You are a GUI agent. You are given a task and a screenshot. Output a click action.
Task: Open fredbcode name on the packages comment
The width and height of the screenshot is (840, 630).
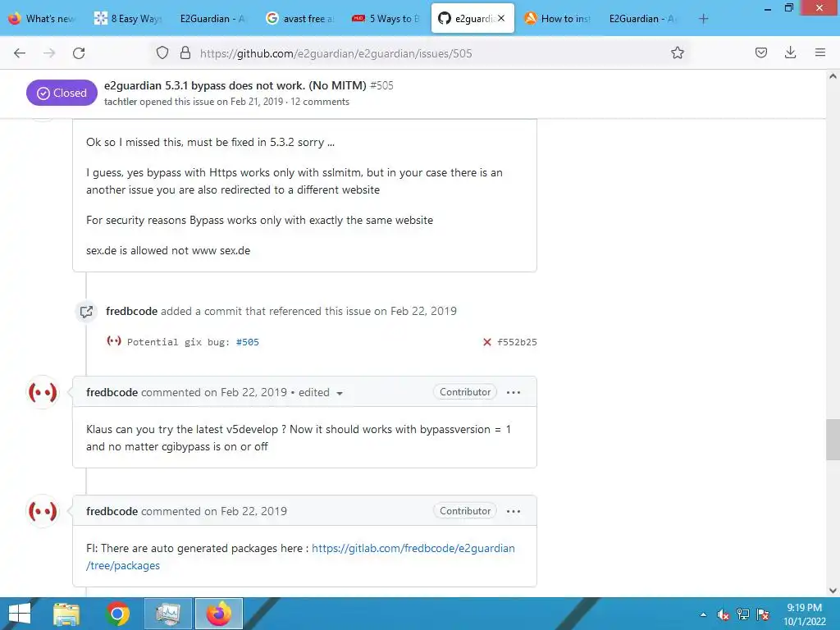[112, 511]
